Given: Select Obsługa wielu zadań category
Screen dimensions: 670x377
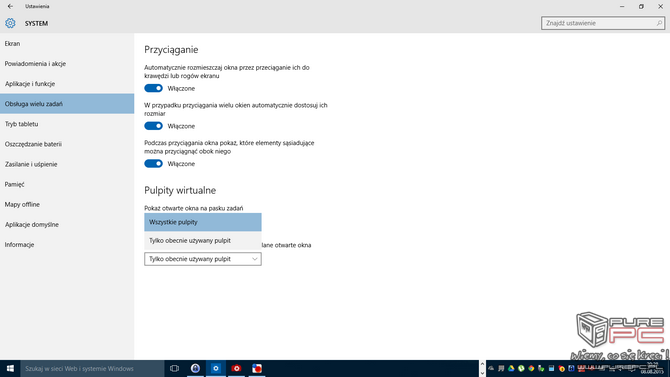Looking at the screenshot, I should pyautogui.click(x=67, y=104).
